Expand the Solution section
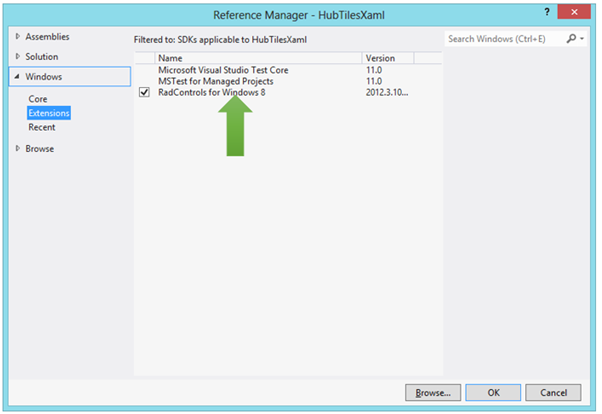This screenshot has height=414, width=602. click(17, 57)
